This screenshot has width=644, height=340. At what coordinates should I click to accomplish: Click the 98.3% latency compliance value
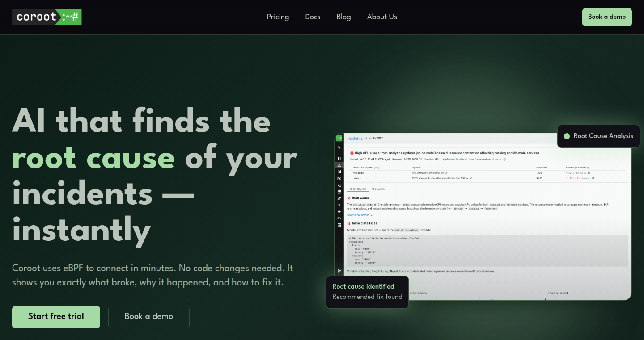539,178
